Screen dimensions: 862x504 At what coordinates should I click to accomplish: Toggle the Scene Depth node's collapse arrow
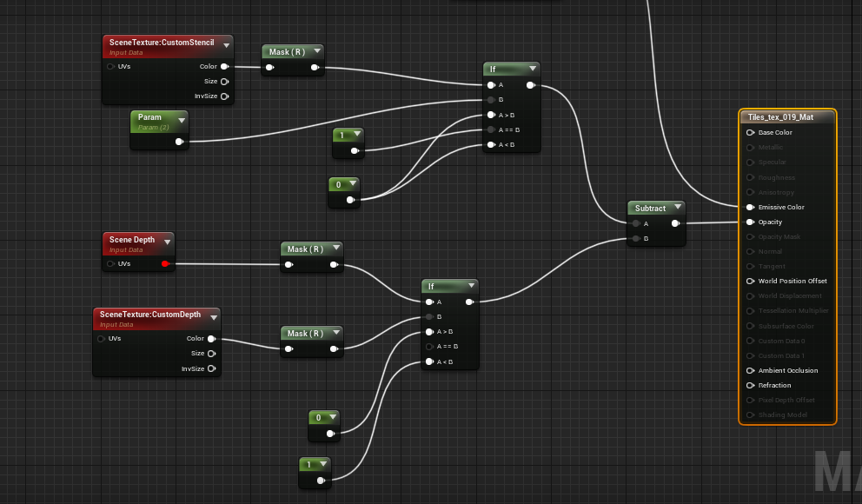coord(166,242)
